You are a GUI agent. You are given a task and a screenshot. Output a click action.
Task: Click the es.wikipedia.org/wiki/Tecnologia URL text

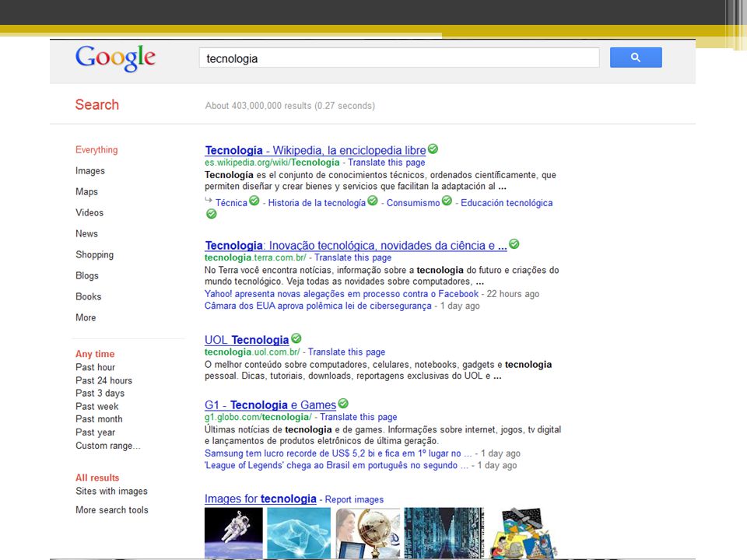[272, 163]
